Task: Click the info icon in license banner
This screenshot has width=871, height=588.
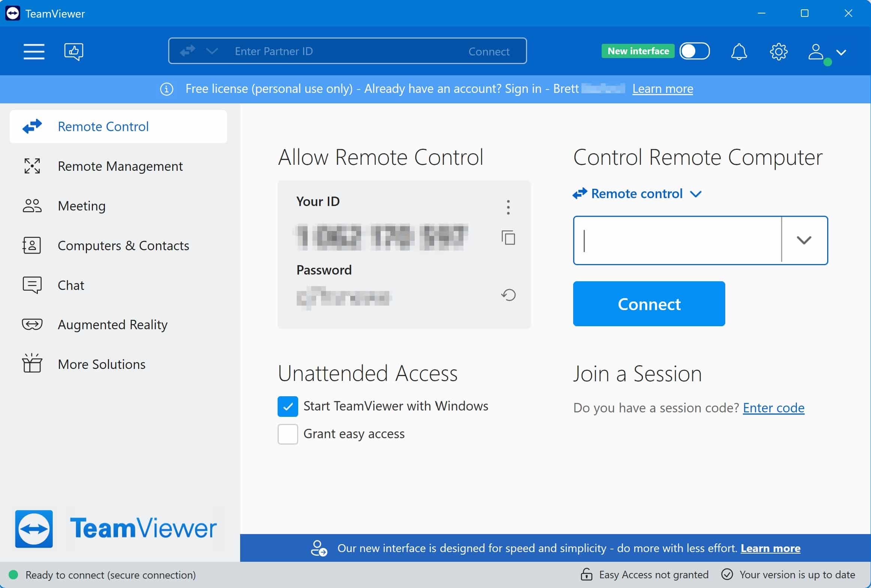Action: point(166,89)
